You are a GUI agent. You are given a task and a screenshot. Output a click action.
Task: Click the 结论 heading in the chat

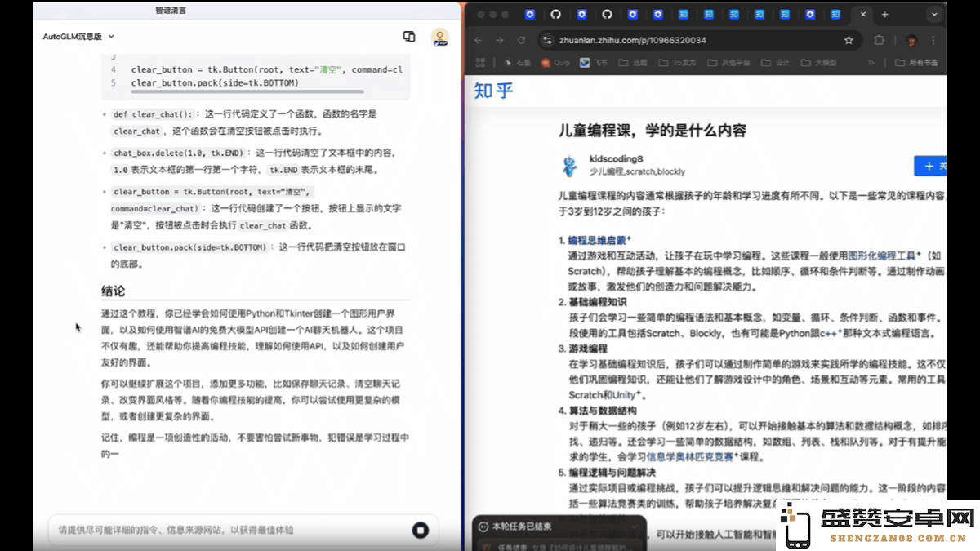point(114,291)
